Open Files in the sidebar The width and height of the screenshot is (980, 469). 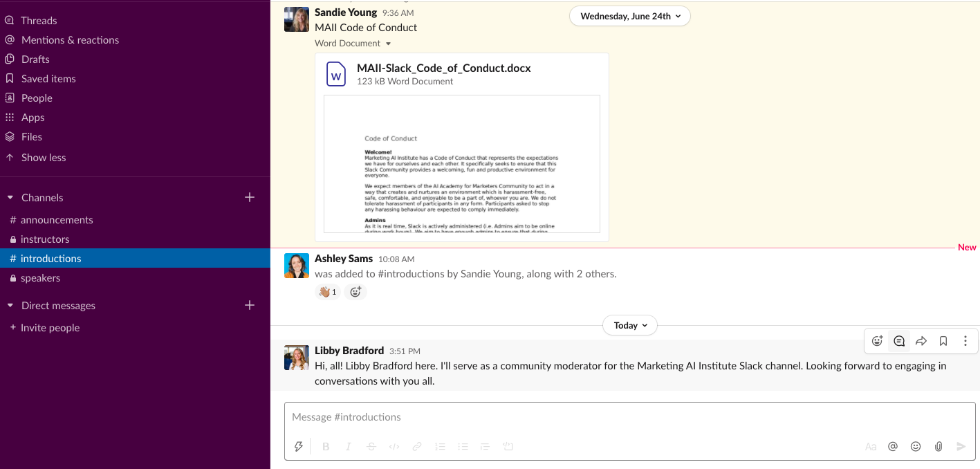[32, 137]
